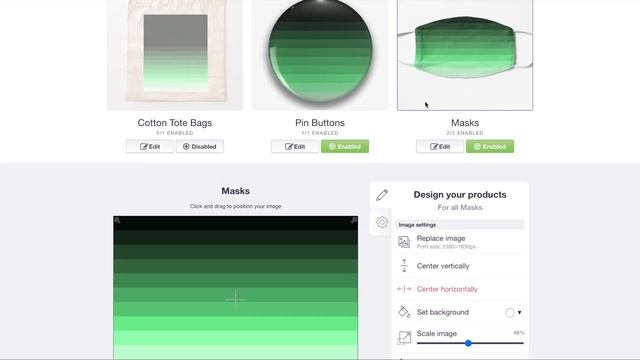Click the Center horizontally arrows icon

click(x=404, y=289)
